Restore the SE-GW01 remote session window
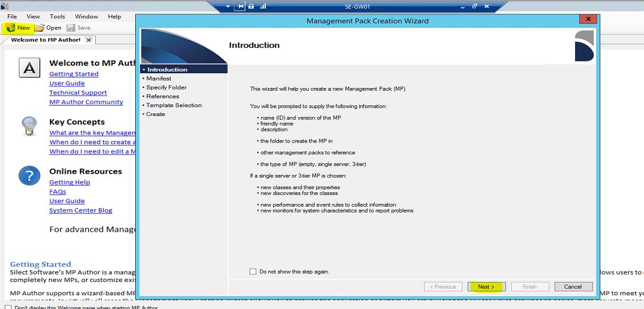 click(474, 6)
